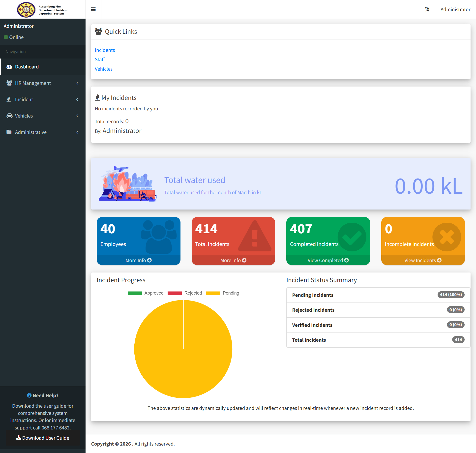The height and width of the screenshot is (453, 476).
Task: Click the Administrative folder icon
Action: click(x=9, y=132)
